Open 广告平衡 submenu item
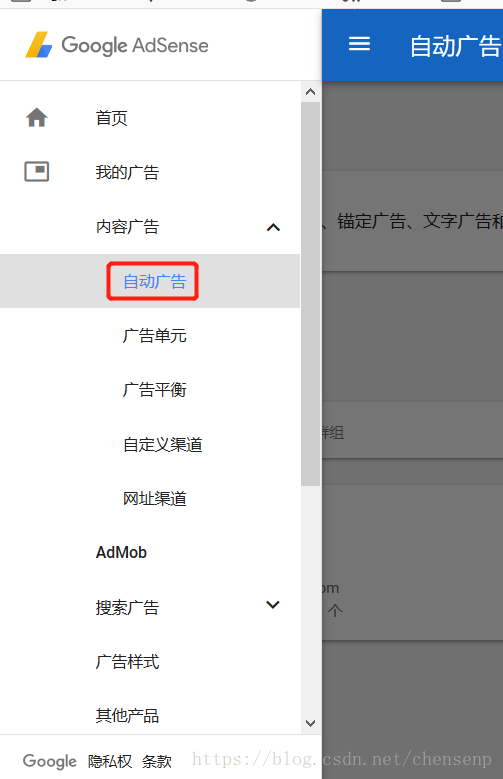 [155, 390]
